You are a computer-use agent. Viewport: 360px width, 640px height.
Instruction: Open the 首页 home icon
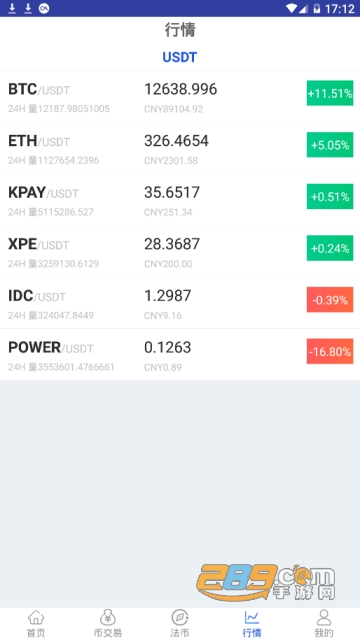[x=36, y=617]
